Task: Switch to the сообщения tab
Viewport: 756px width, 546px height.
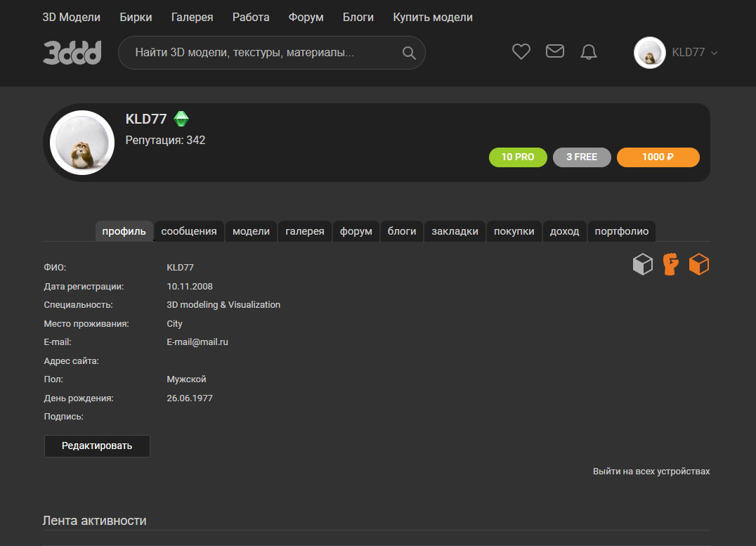Action: coord(189,231)
